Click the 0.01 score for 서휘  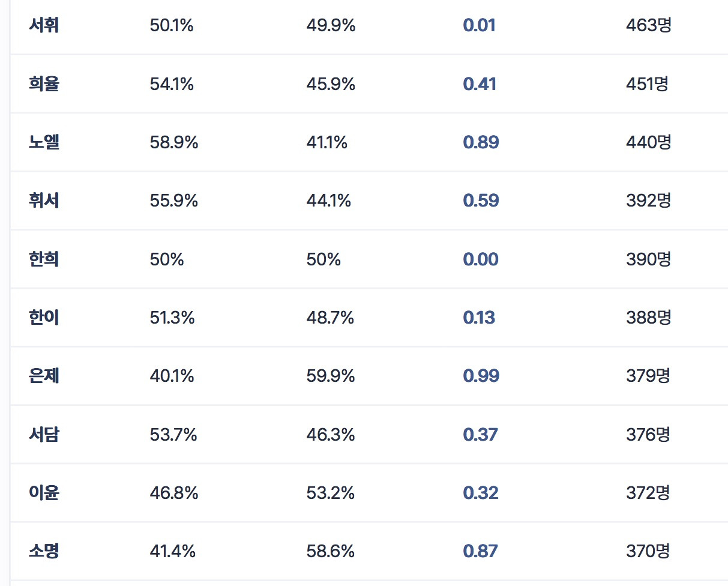(x=479, y=26)
